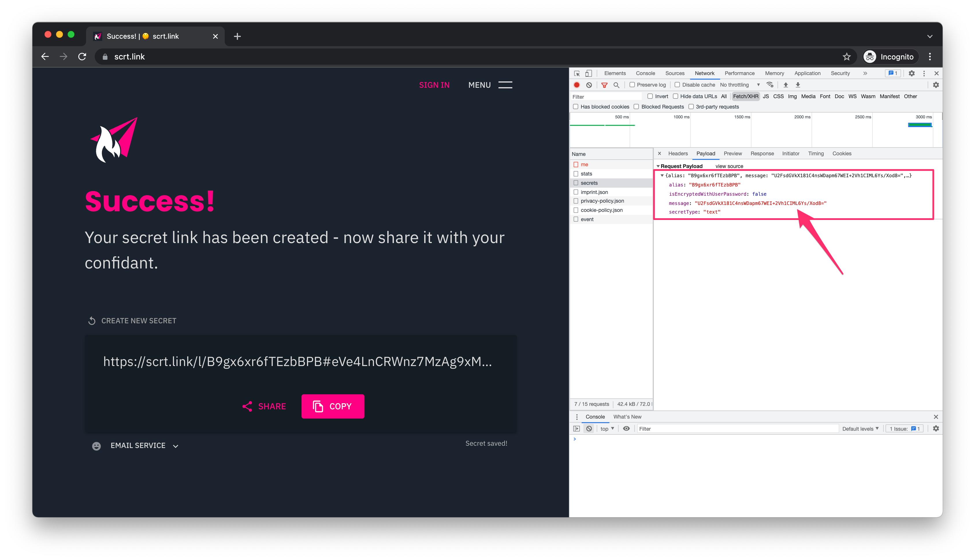Open the Chrome three-dot menu
The width and height of the screenshot is (975, 560).
pos(930,57)
